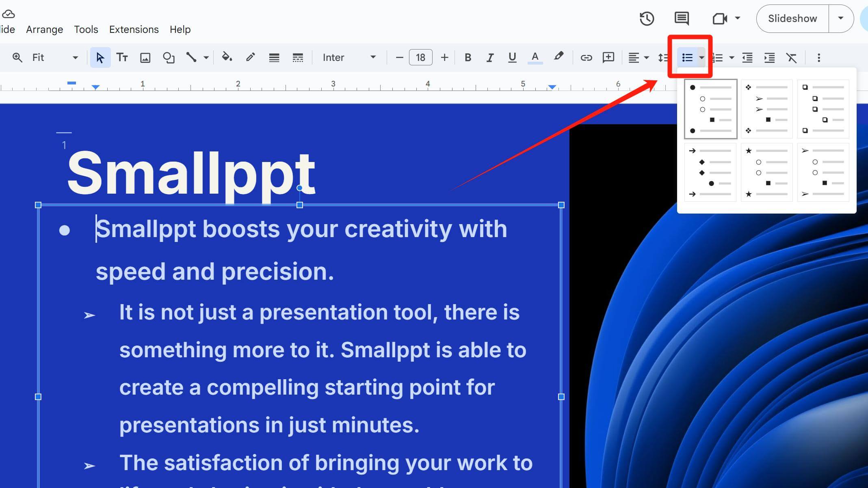The height and width of the screenshot is (488, 868).
Task: Open version history clock icon
Action: (647, 18)
